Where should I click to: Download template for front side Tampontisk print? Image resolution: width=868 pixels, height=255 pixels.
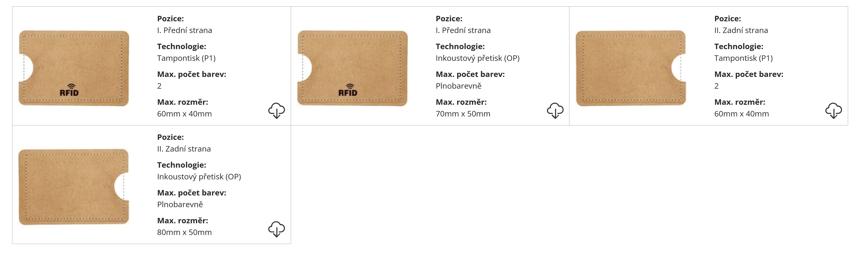276,111
